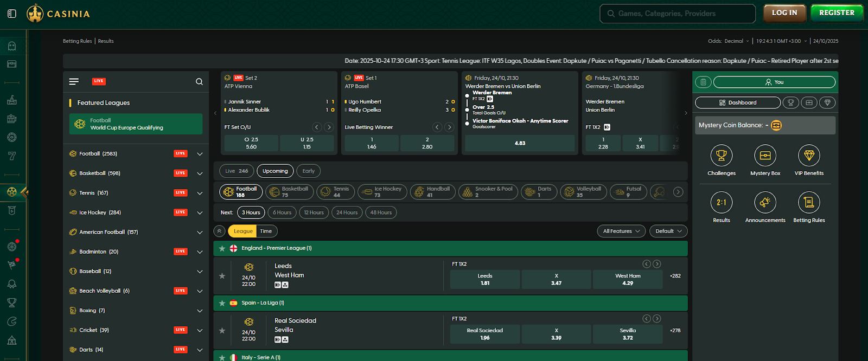Click the football sports icon in left rail

(x=12, y=192)
